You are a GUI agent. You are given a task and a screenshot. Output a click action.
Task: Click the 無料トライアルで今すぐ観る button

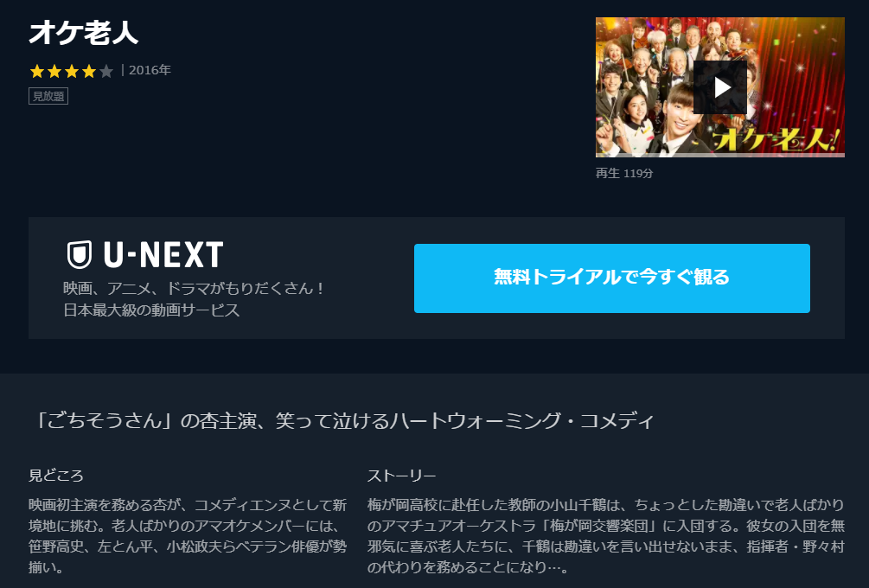click(x=612, y=278)
